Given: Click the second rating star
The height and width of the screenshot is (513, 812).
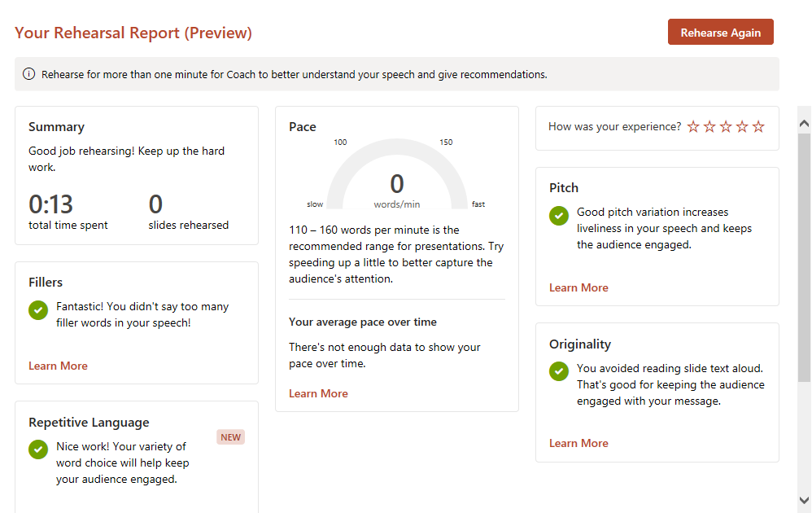Looking at the screenshot, I should pos(709,126).
